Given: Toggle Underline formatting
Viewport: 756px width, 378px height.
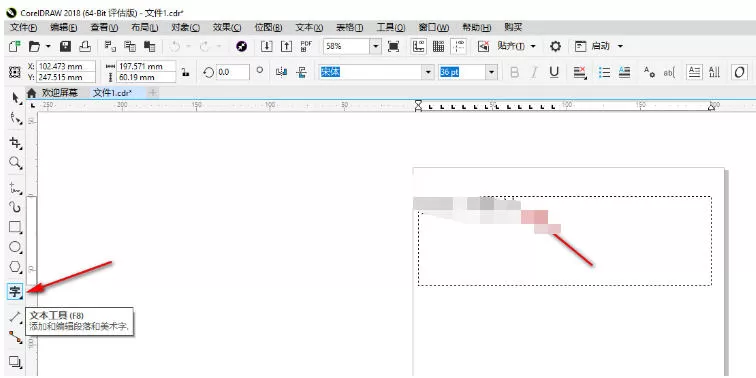Looking at the screenshot, I should click(554, 72).
